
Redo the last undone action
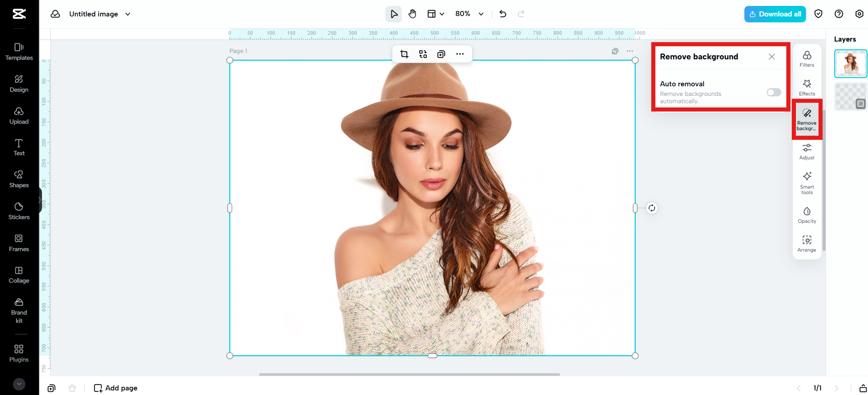tap(521, 14)
